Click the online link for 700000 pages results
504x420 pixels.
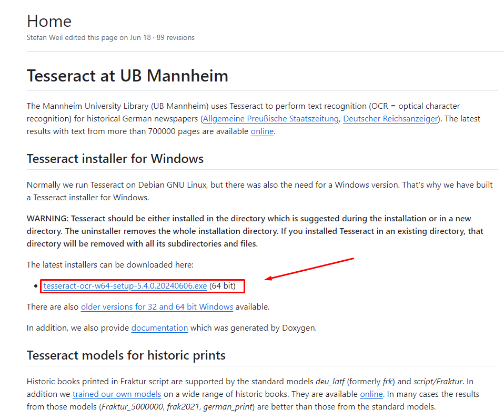point(262,131)
